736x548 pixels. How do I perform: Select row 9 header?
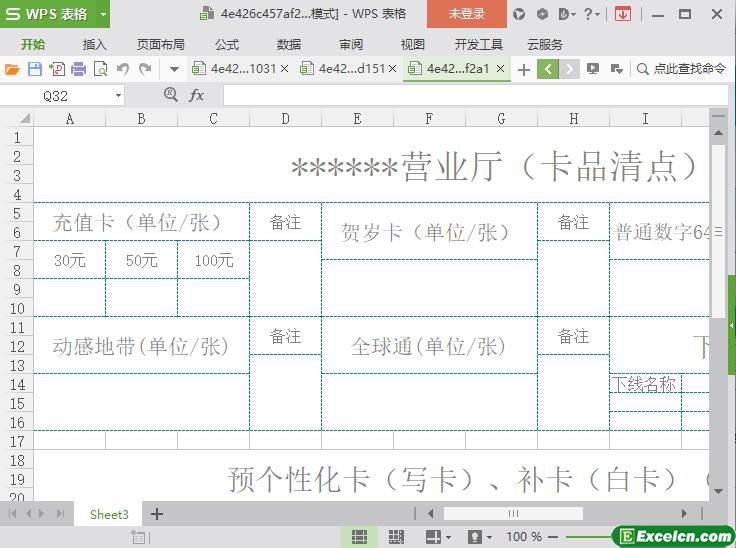pyautogui.click(x=17, y=289)
